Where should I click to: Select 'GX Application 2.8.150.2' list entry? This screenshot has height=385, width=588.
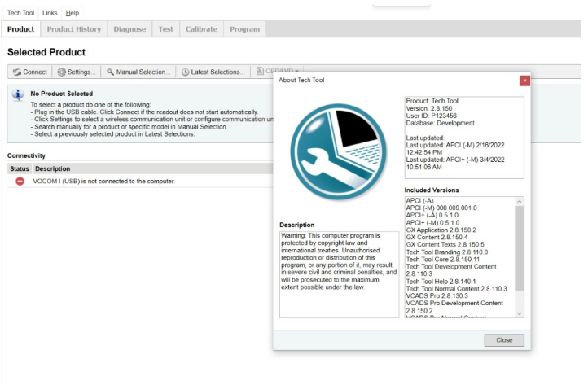441,230
